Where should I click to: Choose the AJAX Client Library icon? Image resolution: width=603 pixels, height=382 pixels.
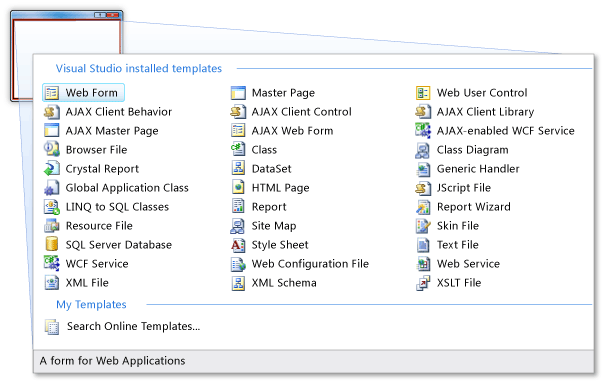tap(423, 112)
